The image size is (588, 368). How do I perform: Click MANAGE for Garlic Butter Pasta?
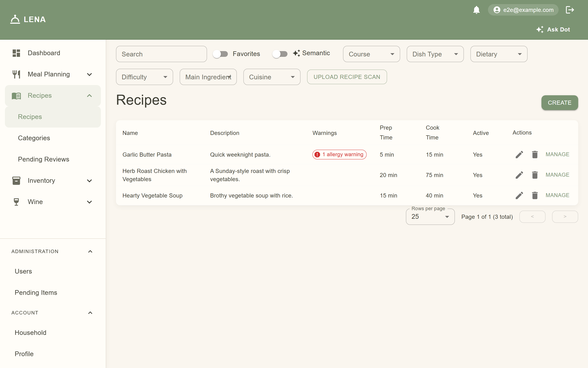pyautogui.click(x=557, y=154)
